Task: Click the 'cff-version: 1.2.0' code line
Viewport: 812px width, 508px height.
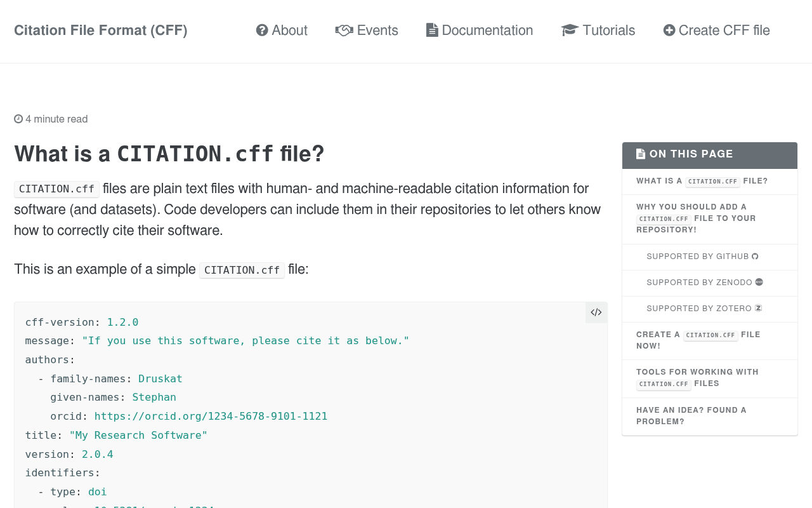Action: [x=82, y=322]
